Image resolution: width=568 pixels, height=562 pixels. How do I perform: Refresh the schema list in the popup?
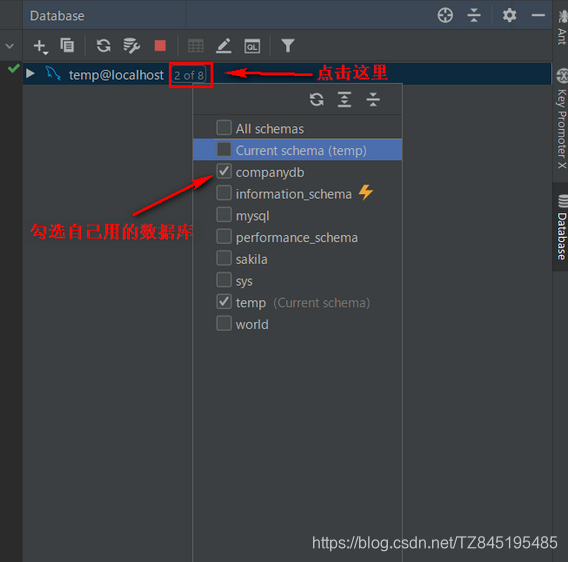tap(317, 99)
